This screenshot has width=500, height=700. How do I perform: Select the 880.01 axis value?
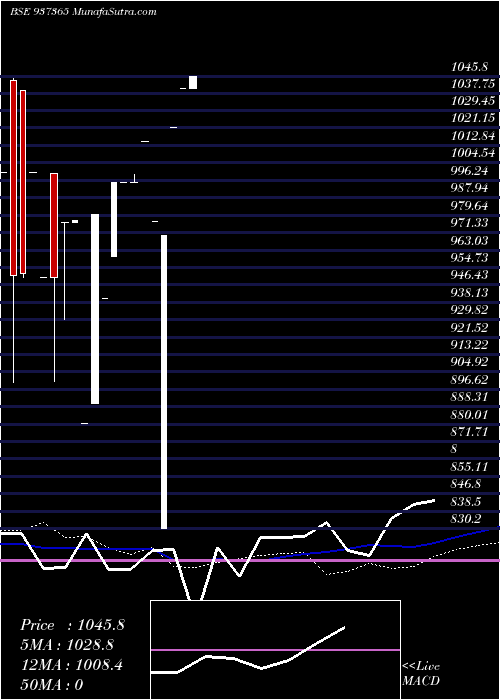click(x=469, y=415)
